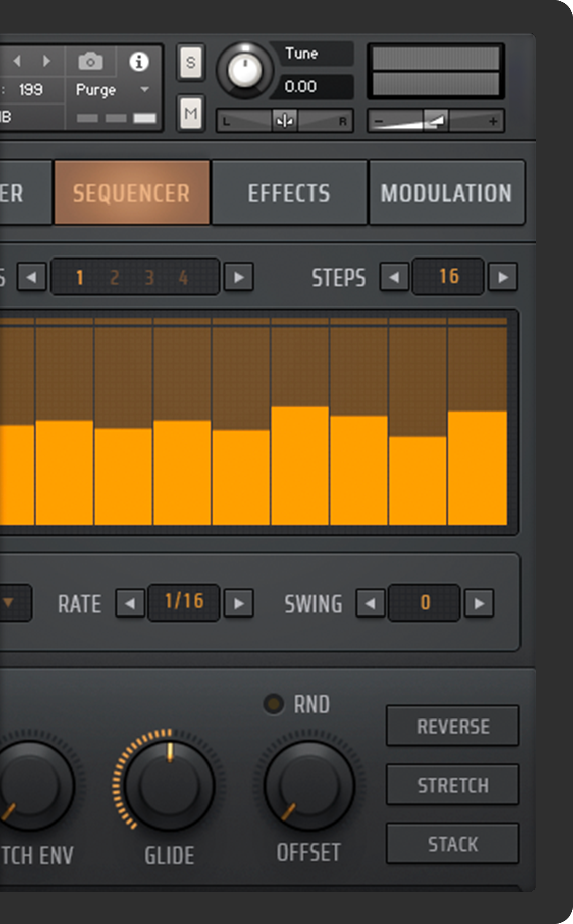This screenshot has width=573, height=924.
Task: Click the L/R pan slider
Action: [285, 121]
